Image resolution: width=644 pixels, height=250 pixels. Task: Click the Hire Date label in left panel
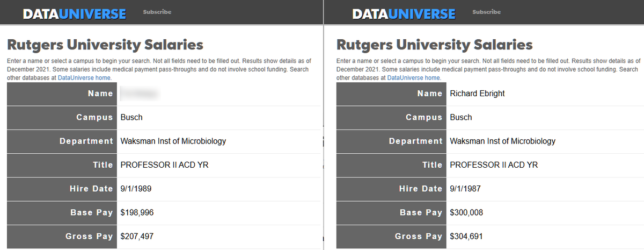[91, 189]
